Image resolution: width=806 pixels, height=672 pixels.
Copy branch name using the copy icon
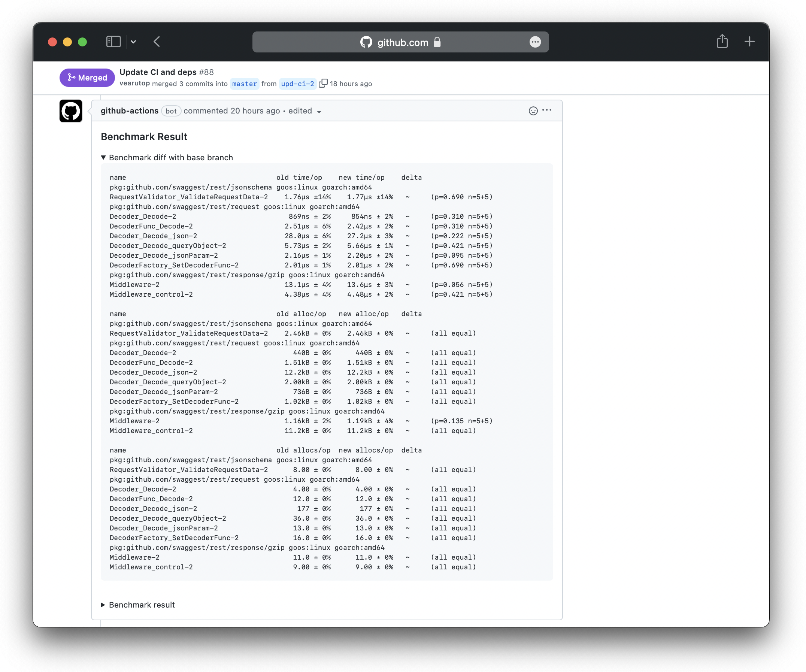coord(323,83)
